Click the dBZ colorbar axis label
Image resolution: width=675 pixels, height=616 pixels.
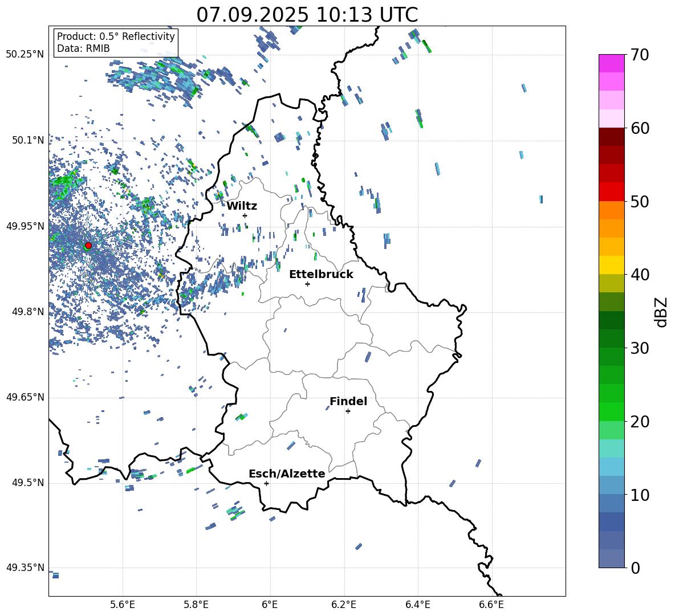(660, 312)
